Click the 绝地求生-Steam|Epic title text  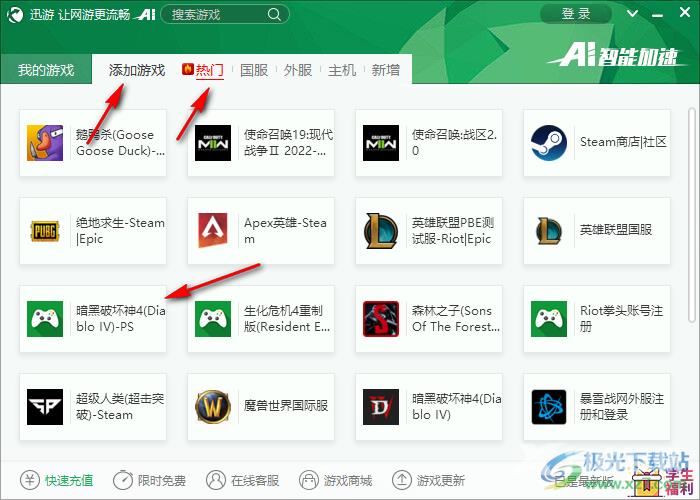click(121, 231)
